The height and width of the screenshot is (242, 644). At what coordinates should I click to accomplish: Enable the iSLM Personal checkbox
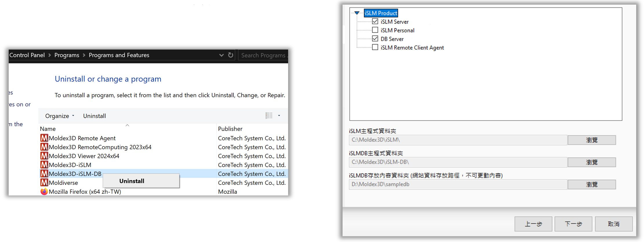[375, 30]
